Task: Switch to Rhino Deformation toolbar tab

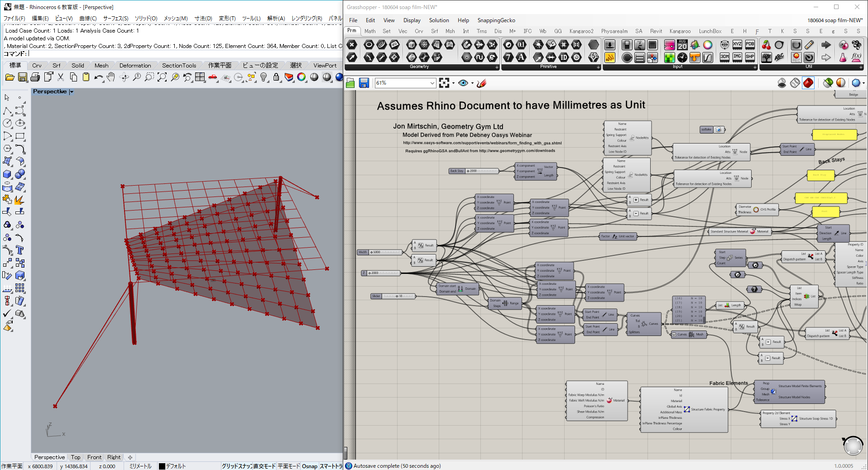Action: click(x=135, y=66)
